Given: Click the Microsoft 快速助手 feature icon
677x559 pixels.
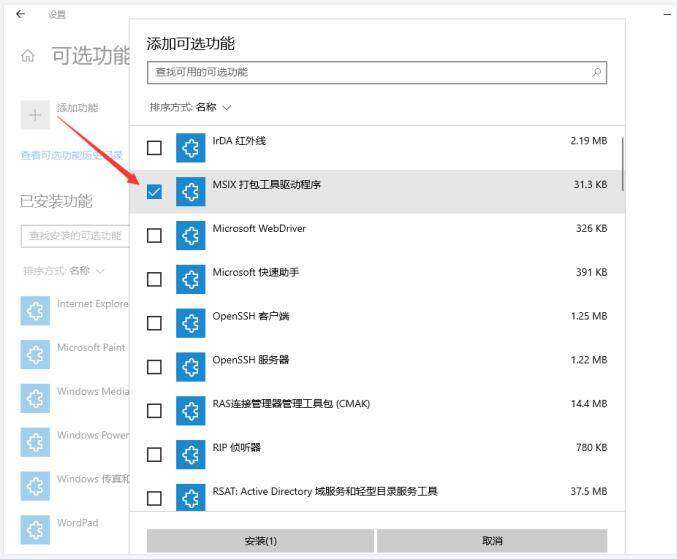Looking at the screenshot, I should click(190, 279).
